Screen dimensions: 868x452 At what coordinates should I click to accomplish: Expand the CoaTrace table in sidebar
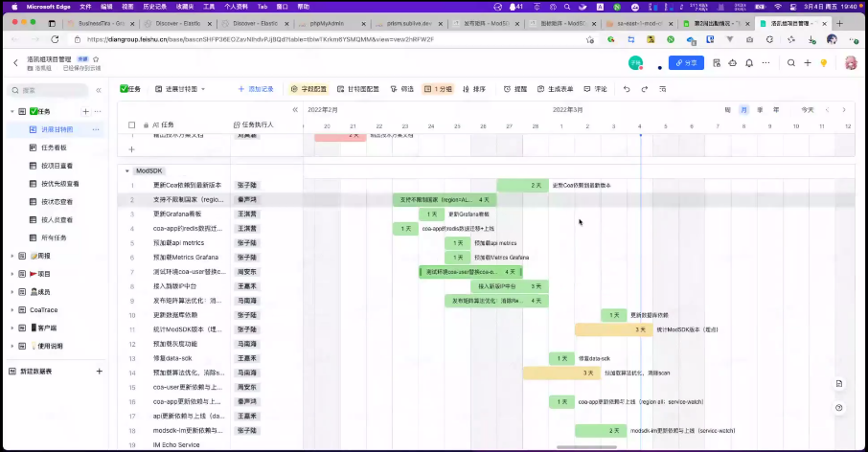pos(11,309)
